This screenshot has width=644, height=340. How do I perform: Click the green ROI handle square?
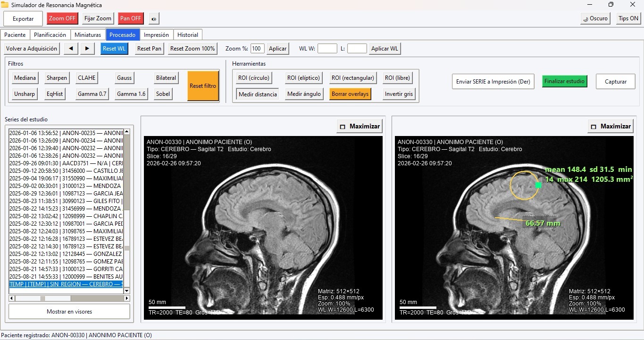coord(538,185)
